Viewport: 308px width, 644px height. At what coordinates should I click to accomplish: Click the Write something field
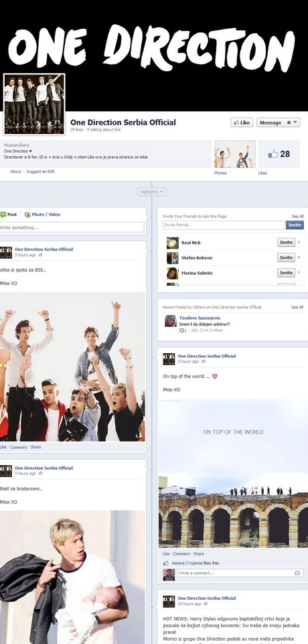pos(72,227)
